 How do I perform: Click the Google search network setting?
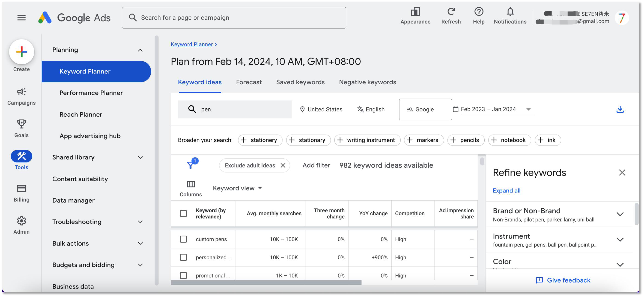[x=425, y=109]
